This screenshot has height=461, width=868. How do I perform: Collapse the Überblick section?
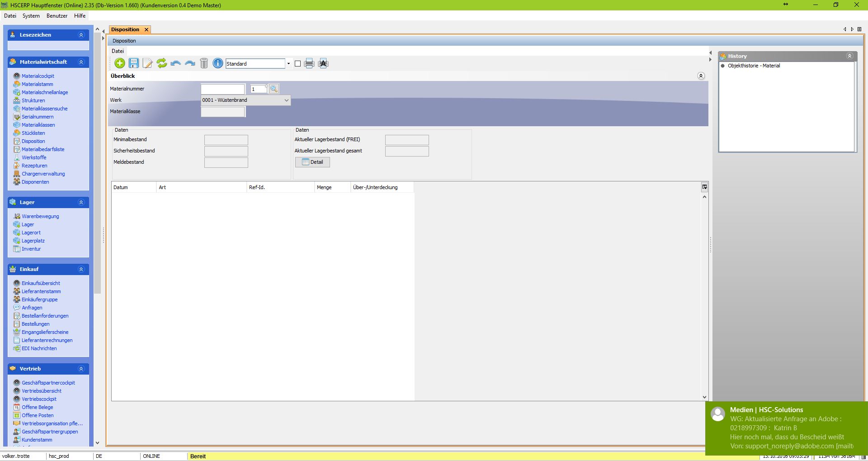click(701, 76)
